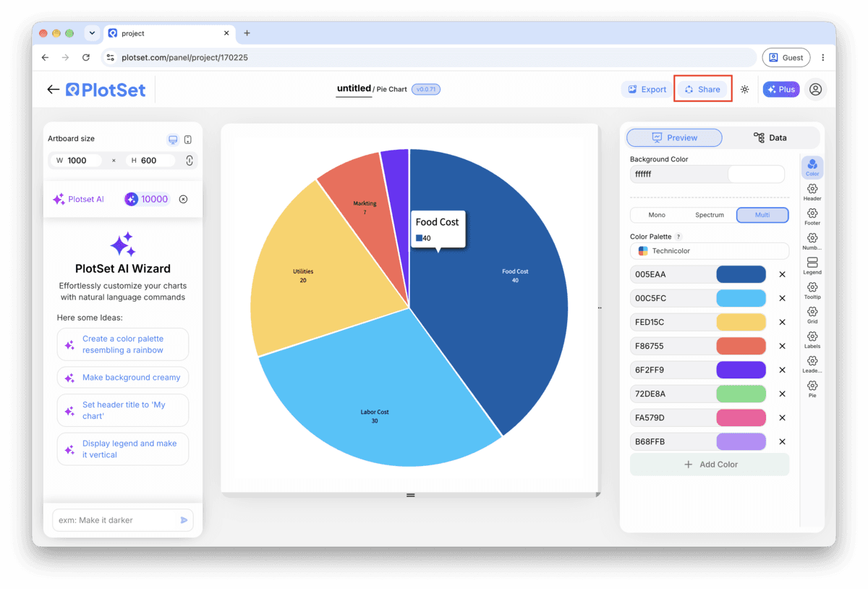The image size is (868, 589).
Task: Open the Tooltip settings sidebar icon
Action: (812, 291)
